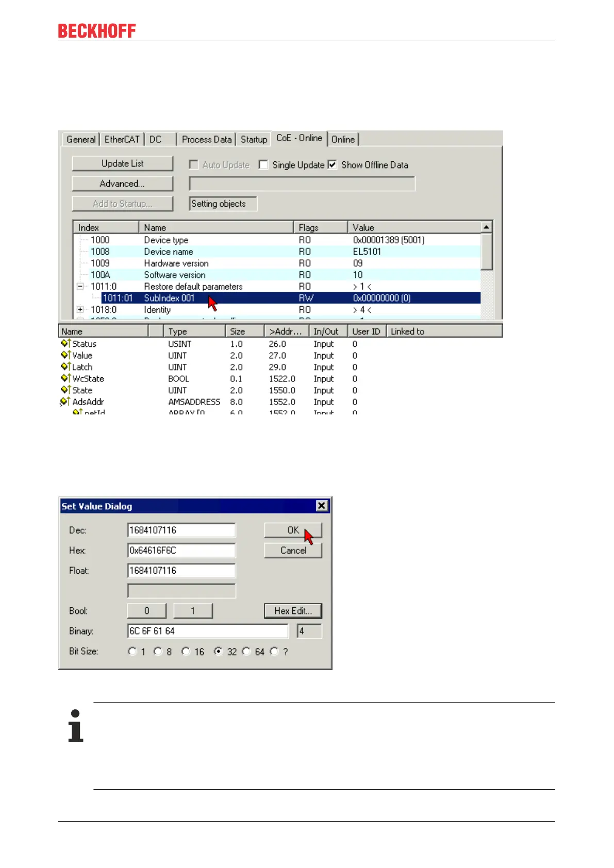Image resolution: width=614 pixels, height=868 pixels.
Task: Expand the 1018:0 Identity node
Action: (x=80, y=309)
